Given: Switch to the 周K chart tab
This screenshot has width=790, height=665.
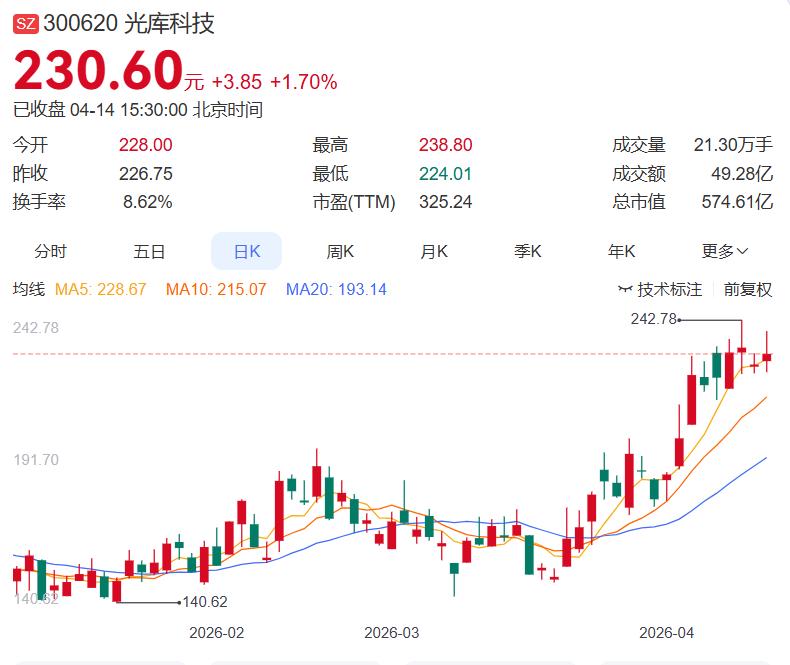Looking at the screenshot, I should coord(340,251).
